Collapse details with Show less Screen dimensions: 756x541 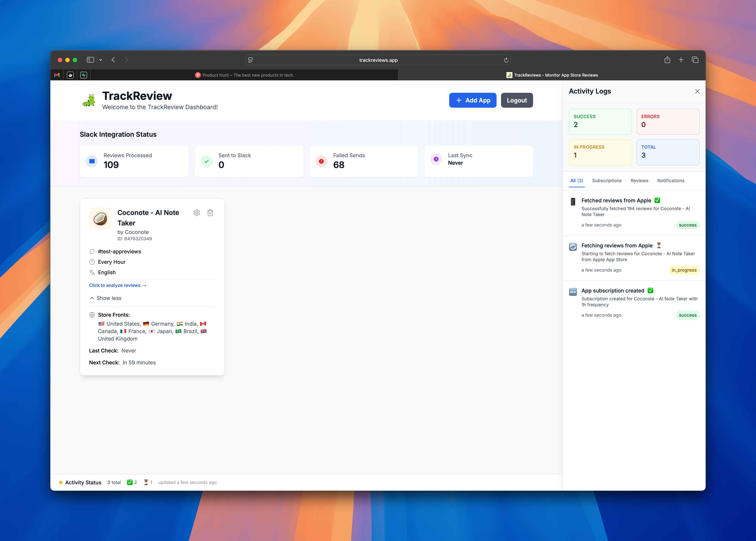[106, 298]
